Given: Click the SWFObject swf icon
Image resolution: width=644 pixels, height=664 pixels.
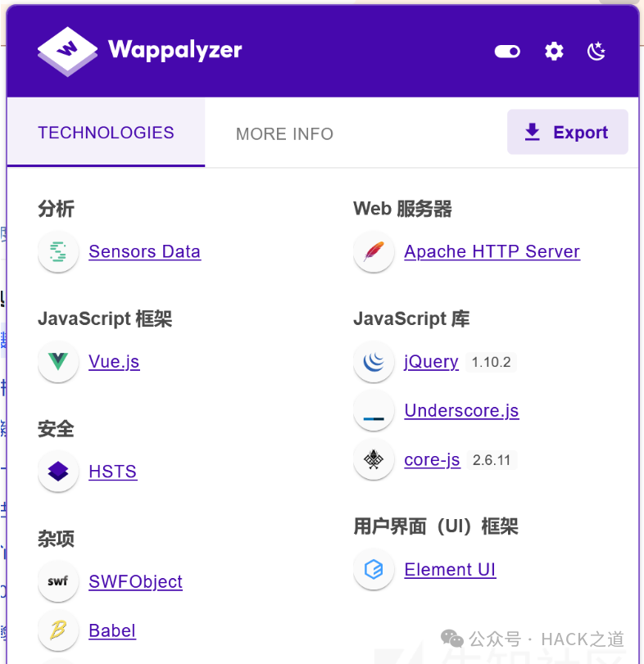Looking at the screenshot, I should (58, 581).
